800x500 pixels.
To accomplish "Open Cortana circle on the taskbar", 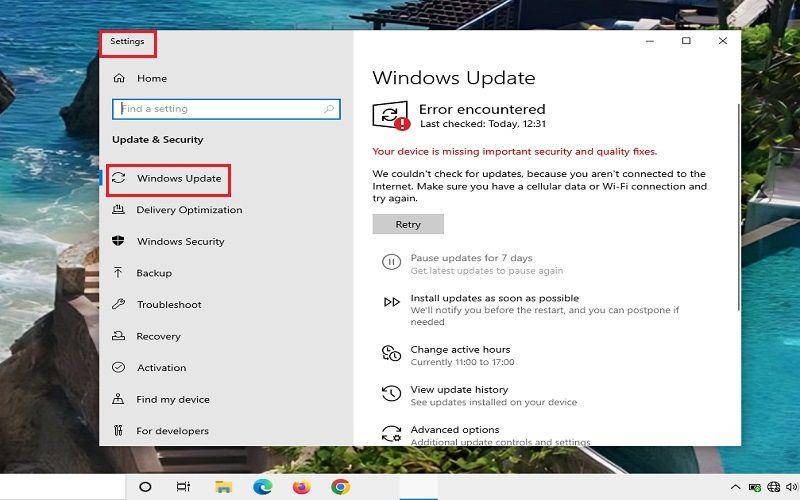I will [145, 487].
